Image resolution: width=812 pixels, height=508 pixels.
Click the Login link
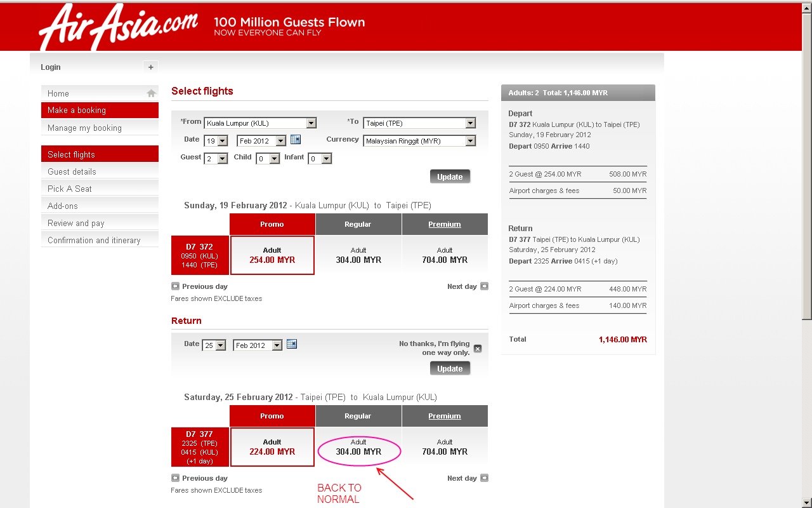coord(51,67)
